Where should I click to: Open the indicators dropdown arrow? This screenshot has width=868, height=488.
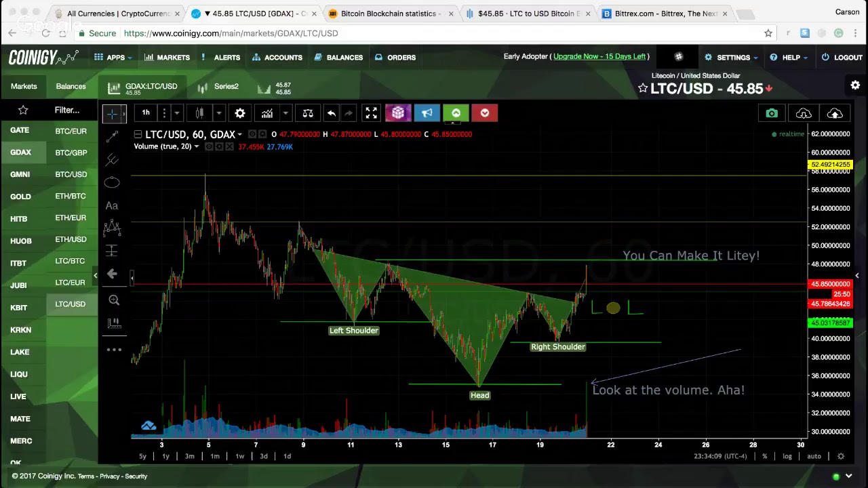click(285, 113)
